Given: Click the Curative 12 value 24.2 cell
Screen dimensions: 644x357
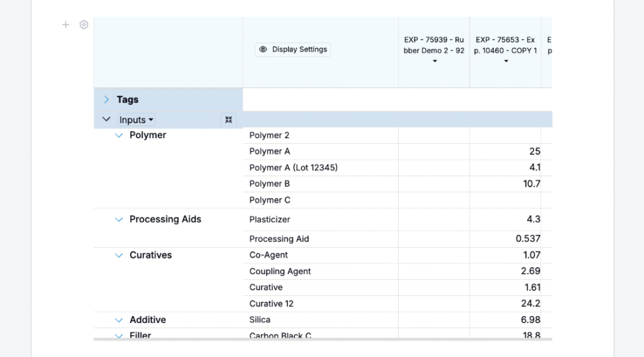Looking at the screenshot, I should 505,304.
